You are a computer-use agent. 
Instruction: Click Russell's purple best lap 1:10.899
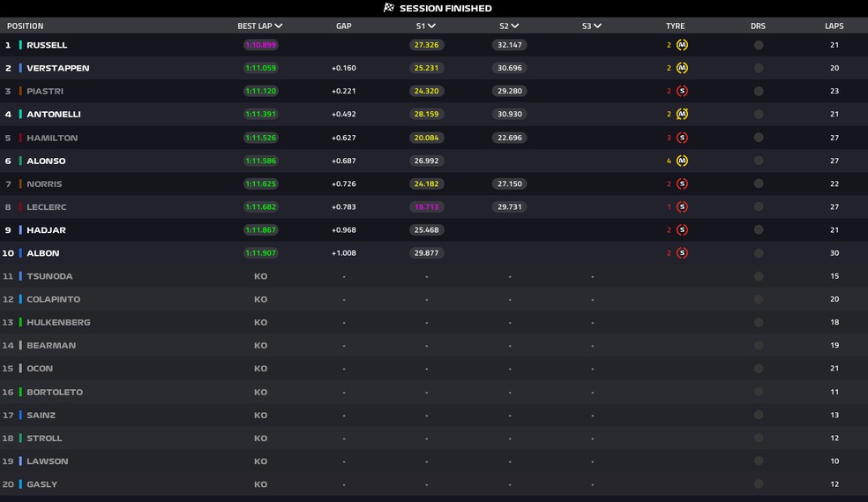click(261, 45)
